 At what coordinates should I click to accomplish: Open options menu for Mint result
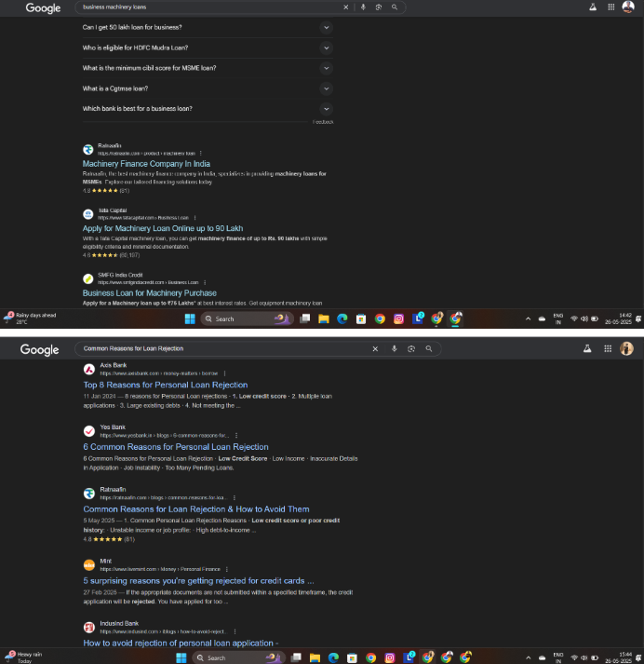227,569
